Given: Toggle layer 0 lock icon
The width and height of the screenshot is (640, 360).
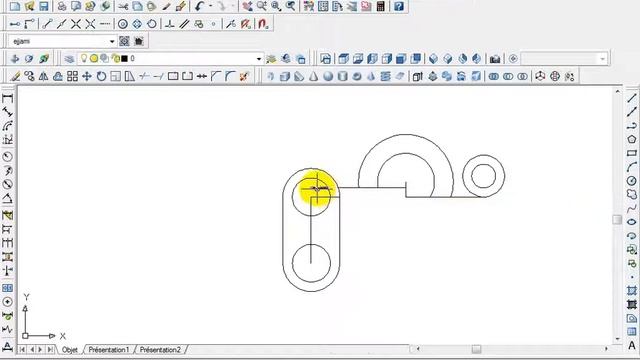Looking at the screenshot, I should [116, 58].
